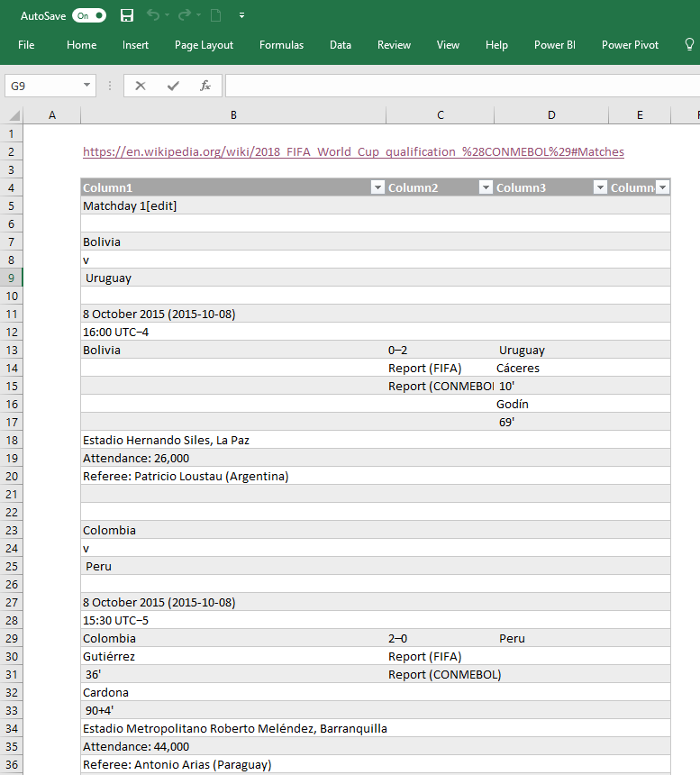The width and height of the screenshot is (700, 775).
Task: Open the Column2 filter dropdown
Action: (486, 187)
